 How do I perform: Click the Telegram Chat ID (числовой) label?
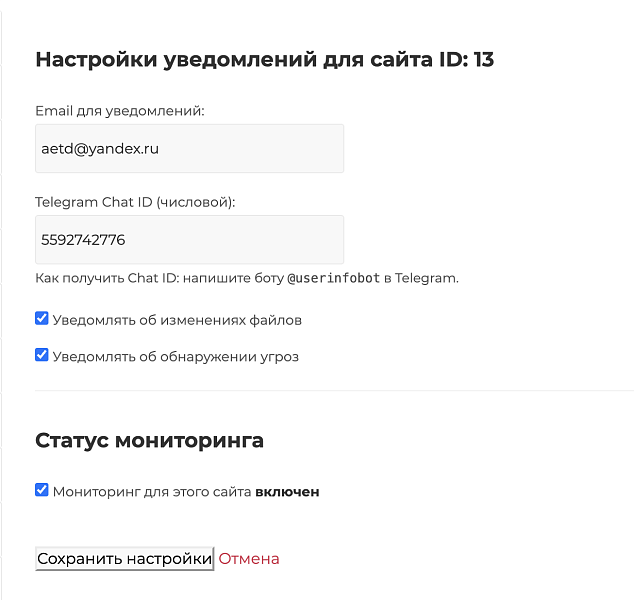[x=135, y=202]
